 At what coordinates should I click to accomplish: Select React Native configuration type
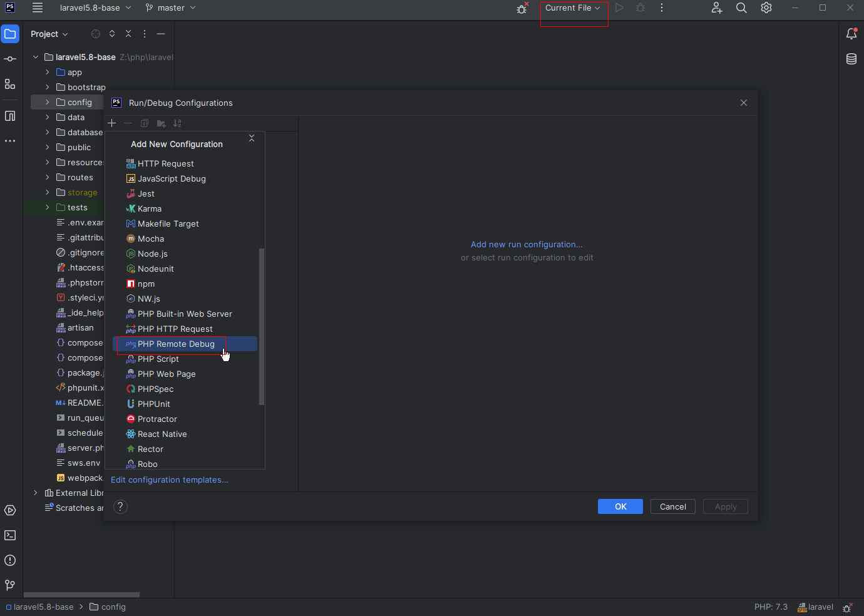(x=185, y=434)
